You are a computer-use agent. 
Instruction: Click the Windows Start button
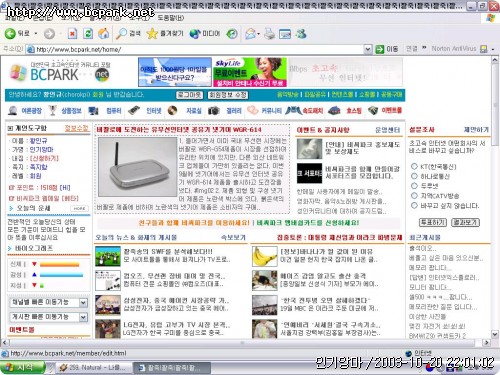click(22, 368)
